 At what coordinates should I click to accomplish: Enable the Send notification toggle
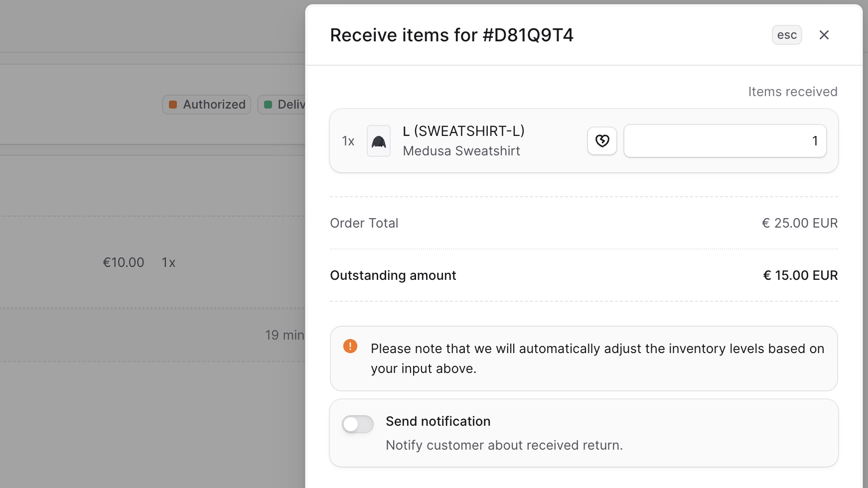[x=358, y=424]
